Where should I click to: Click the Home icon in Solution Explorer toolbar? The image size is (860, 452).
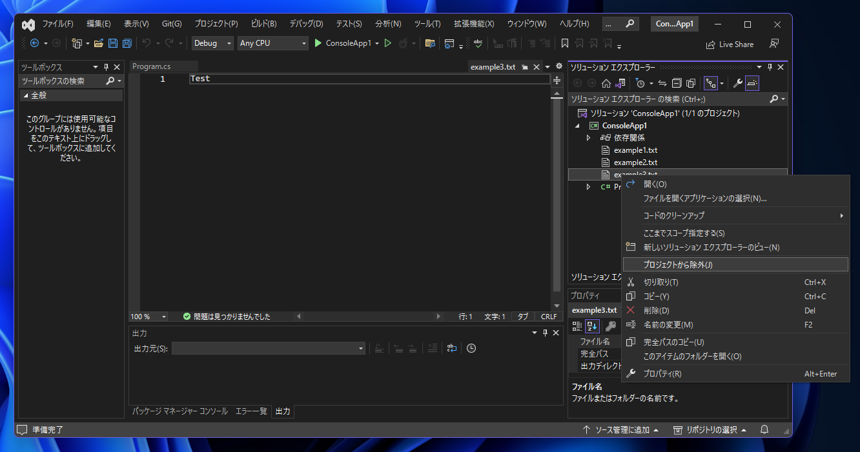[x=606, y=83]
